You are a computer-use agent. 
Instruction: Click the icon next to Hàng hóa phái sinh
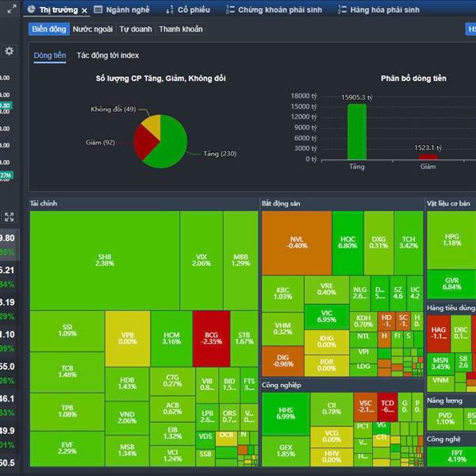[x=342, y=10]
